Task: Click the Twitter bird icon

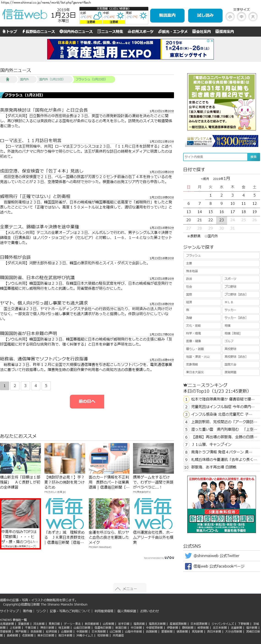Action: [x=188, y=555]
